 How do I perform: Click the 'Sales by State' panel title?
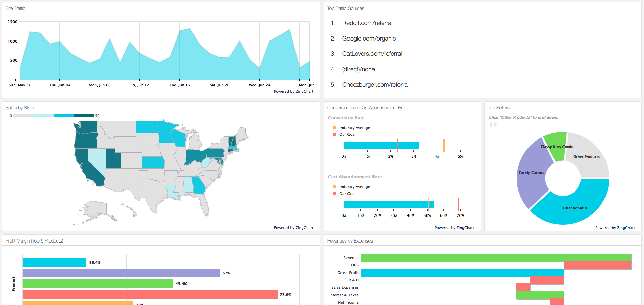20,108
